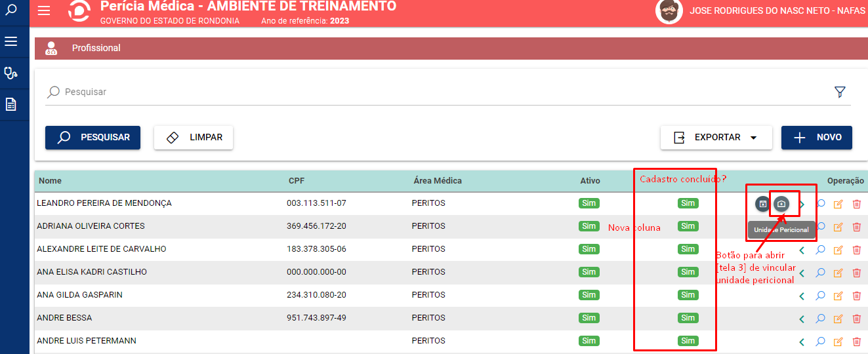Viewport: 868px width, 354px height.
Task: Sort by the Nome column header
Action: 50,181
